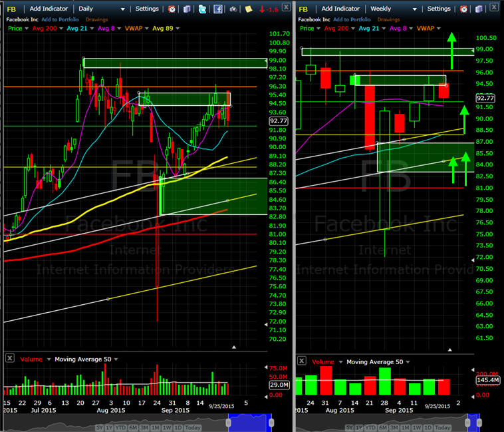Click left handle of Daily range slider
This screenshot has width=504, height=432.
(x=229, y=423)
